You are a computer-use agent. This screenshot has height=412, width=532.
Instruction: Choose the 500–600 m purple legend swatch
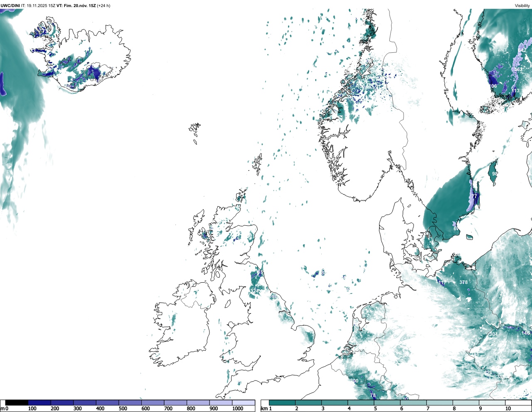(x=130, y=402)
